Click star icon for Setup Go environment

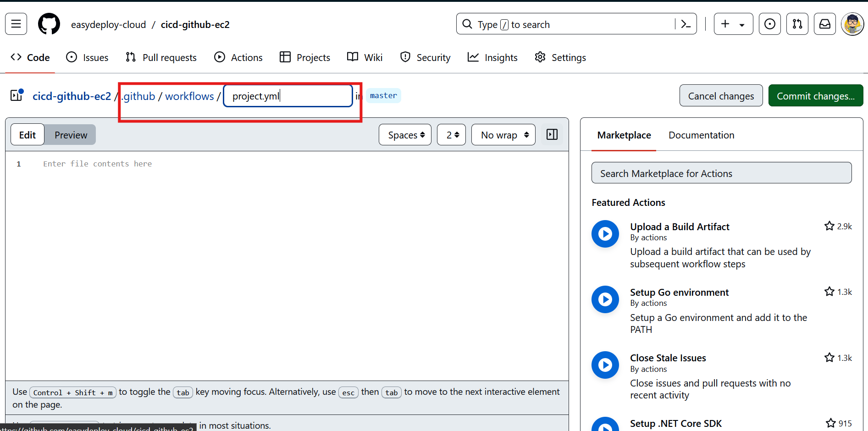829,292
